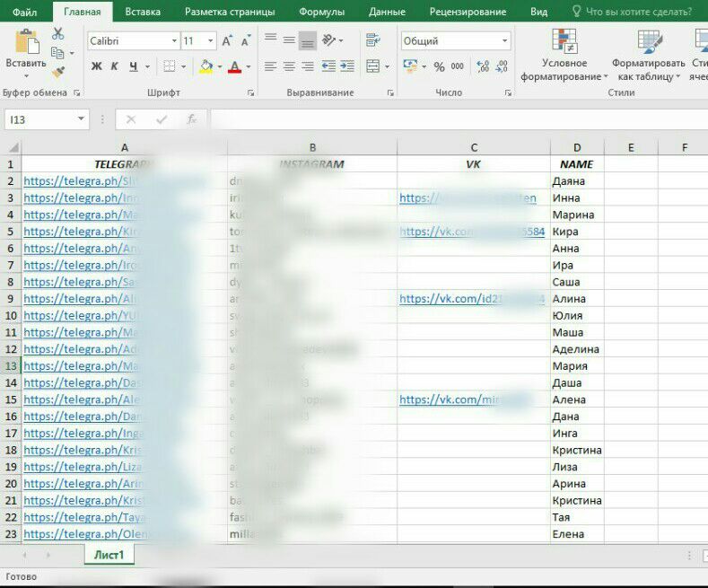Click in the formula bar input
708x588 pixels.
(459, 119)
